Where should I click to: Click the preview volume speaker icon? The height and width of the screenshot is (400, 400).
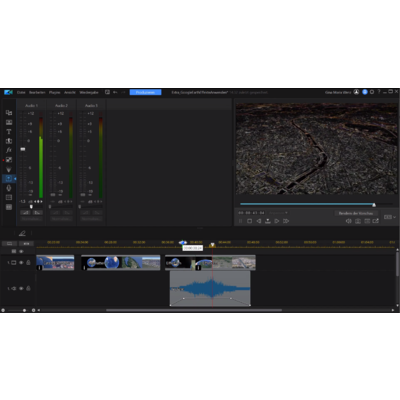(348, 221)
